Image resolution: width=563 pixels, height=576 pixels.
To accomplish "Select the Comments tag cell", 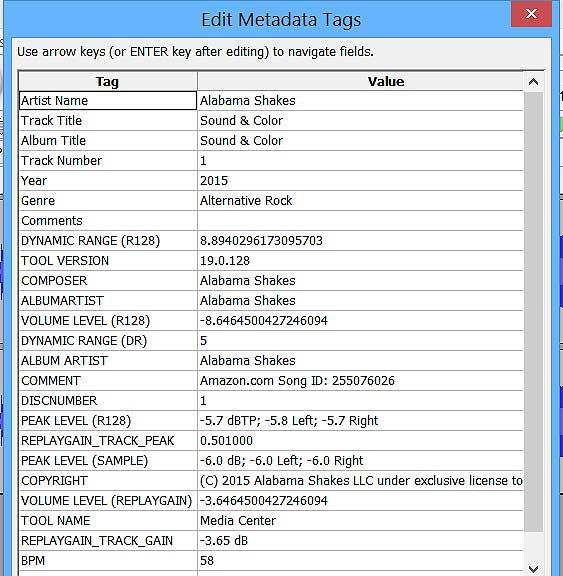I will [108, 221].
